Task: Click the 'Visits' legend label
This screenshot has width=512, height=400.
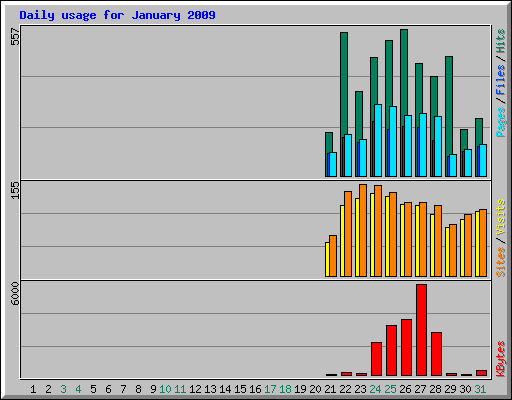Action: [501, 217]
